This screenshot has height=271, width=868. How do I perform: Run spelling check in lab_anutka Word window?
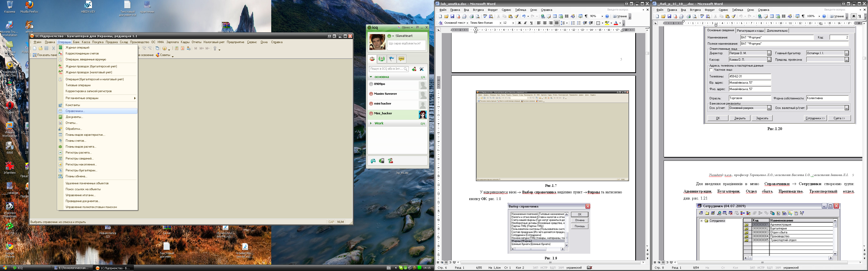point(485,16)
